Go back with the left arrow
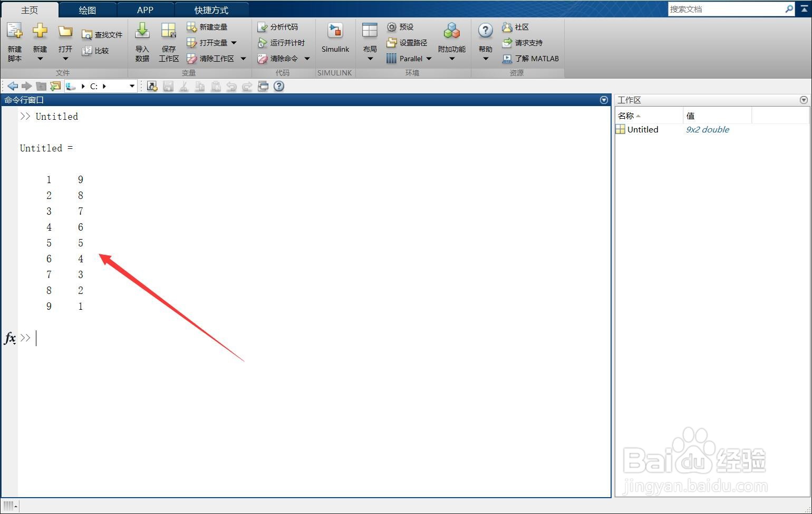 click(13, 86)
